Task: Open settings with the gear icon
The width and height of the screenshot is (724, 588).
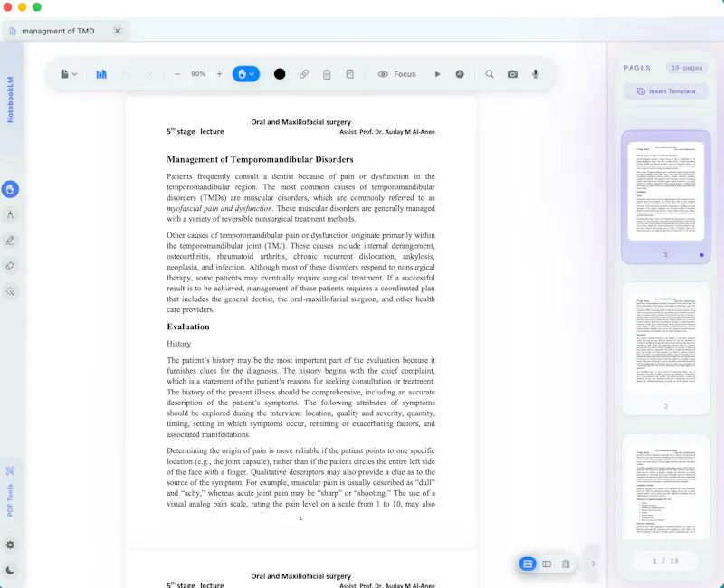Action: pos(10,545)
